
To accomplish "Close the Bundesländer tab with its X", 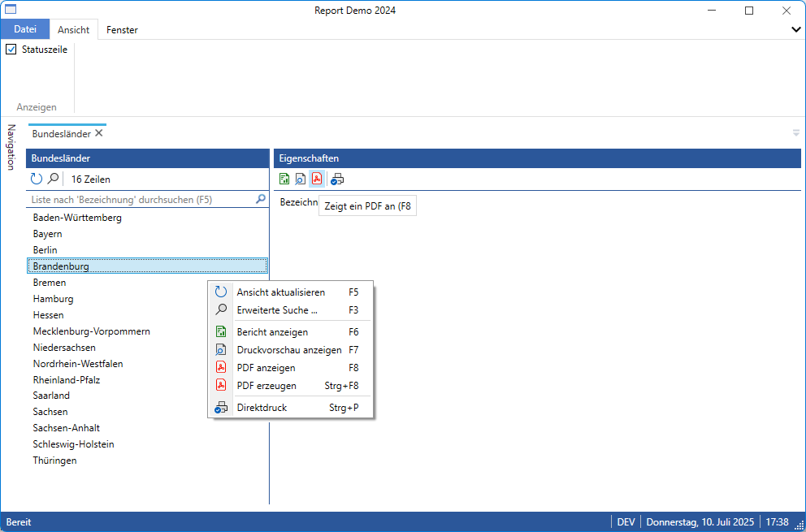I will pyautogui.click(x=99, y=133).
